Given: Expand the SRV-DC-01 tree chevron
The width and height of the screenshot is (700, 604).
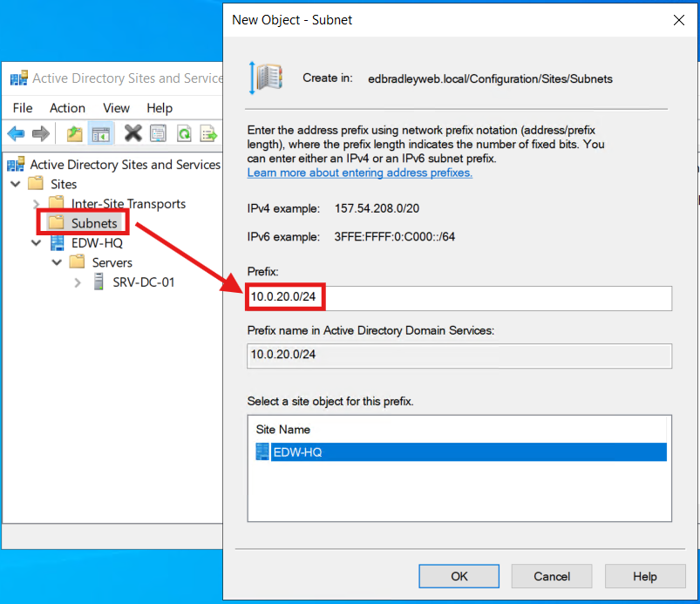Looking at the screenshot, I should (x=78, y=282).
